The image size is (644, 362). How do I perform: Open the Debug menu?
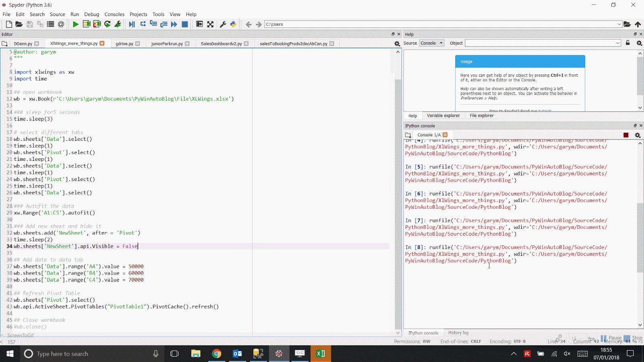pos(91,14)
